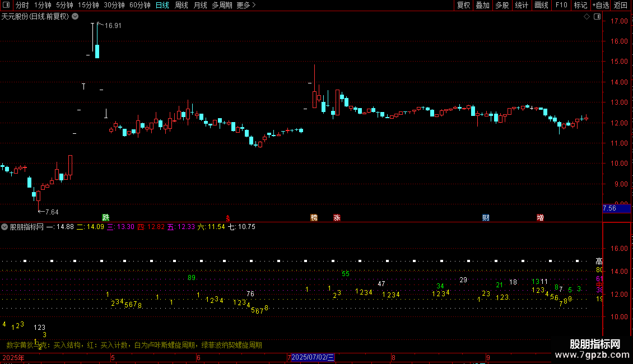
Task: Click the 多股 multi-stock button
Action: (x=502, y=5)
